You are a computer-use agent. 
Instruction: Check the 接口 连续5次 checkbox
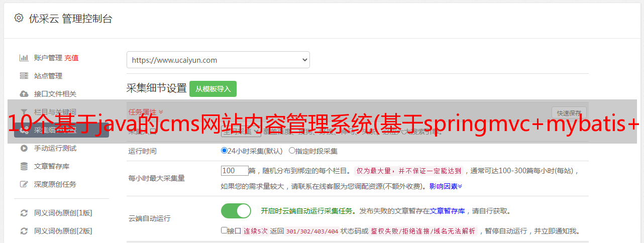pyautogui.click(x=224, y=230)
